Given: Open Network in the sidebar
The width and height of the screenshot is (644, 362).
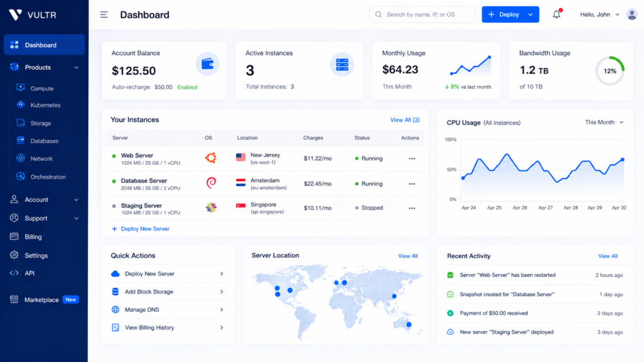Looking at the screenshot, I should click(x=41, y=158).
